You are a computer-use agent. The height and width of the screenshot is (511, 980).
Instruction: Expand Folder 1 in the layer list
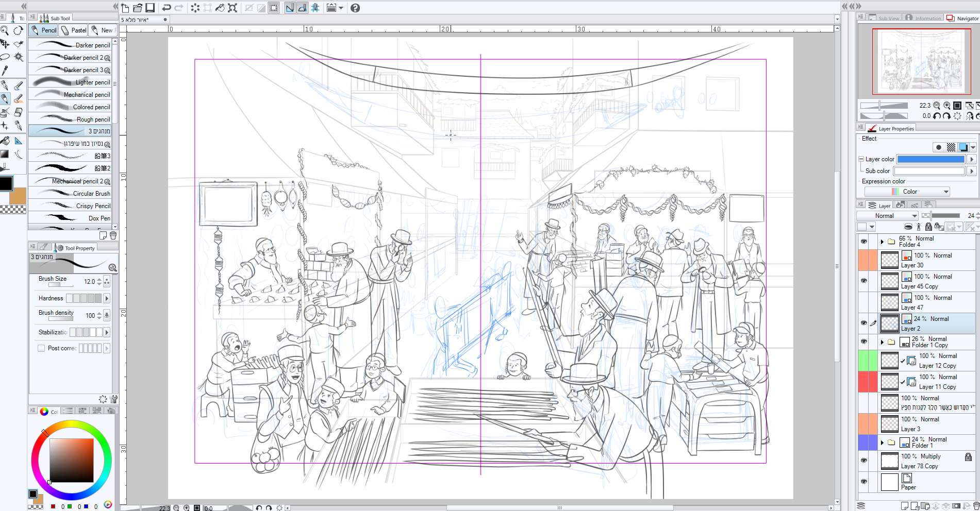click(882, 442)
